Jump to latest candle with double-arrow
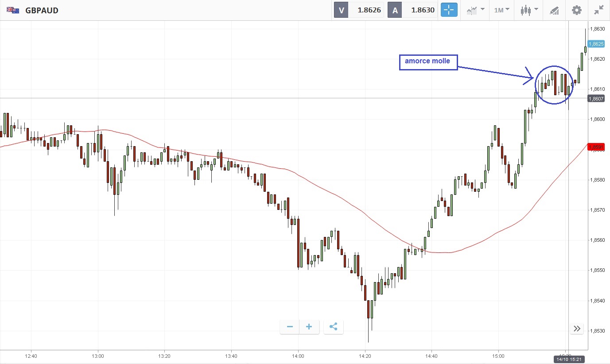This screenshot has width=610, height=364. (577, 329)
